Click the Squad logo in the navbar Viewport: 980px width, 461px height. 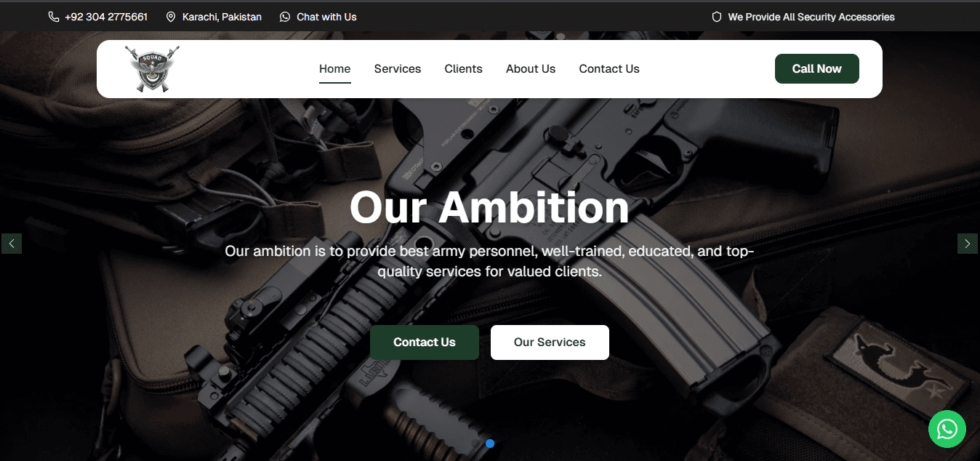152,69
